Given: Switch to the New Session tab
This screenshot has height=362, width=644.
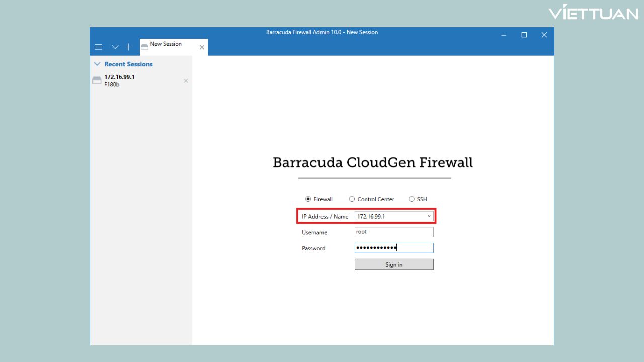Looking at the screenshot, I should [x=166, y=44].
